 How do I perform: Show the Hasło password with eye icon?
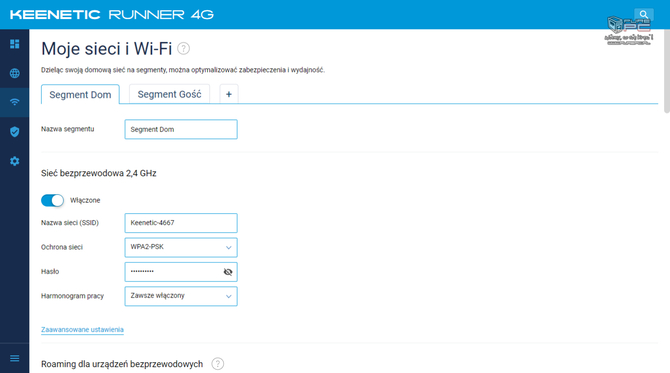[x=228, y=272]
